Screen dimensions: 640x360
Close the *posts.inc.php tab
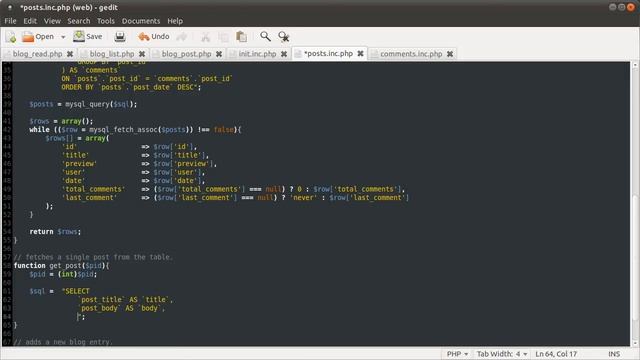coord(360,53)
